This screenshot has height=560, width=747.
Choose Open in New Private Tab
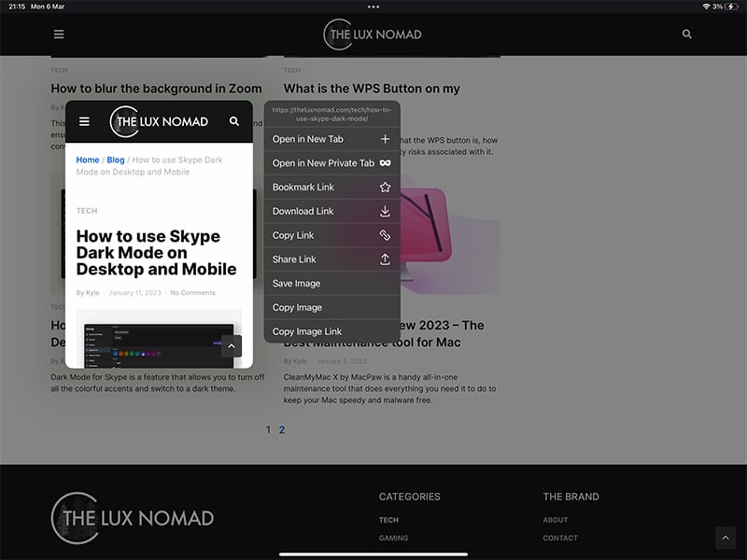pos(332,162)
